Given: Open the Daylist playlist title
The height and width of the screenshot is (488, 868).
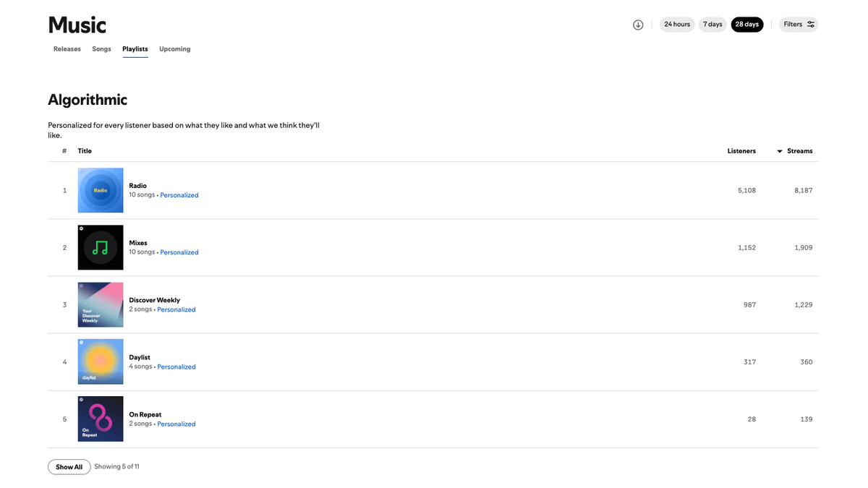Looking at the screenshot, I should (140, 357).
